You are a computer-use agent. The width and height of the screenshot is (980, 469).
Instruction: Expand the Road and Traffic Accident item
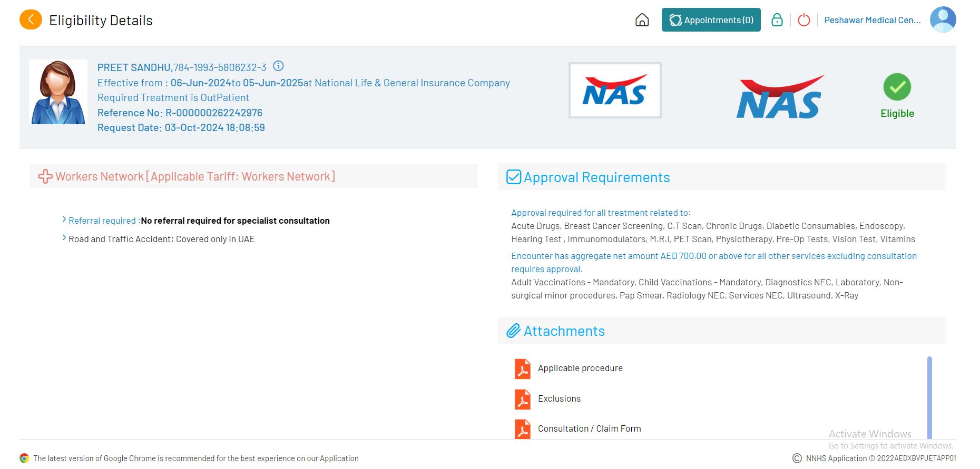click(64, 238)
